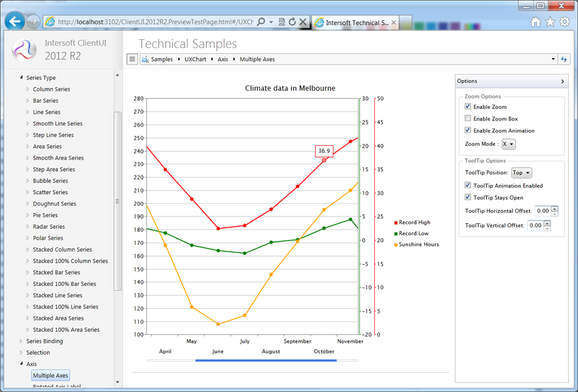Open the Line Series sample
The height and width of the screenshot is (392, 578).
click(x=46, y=112)
